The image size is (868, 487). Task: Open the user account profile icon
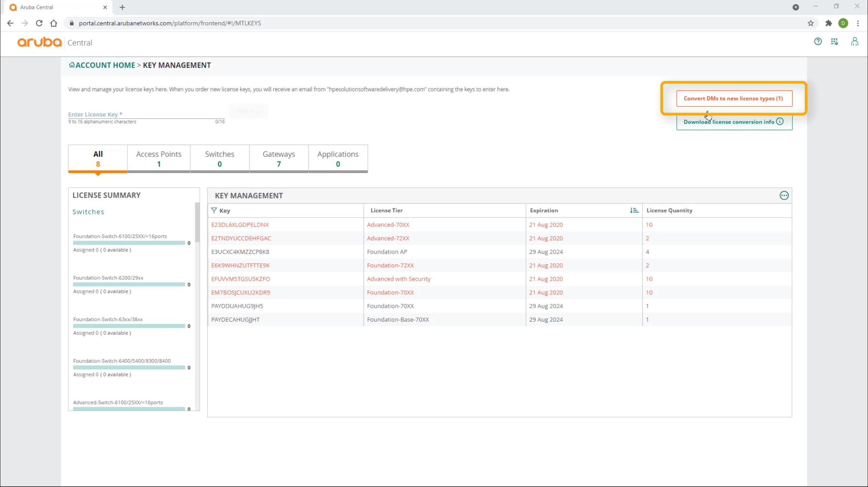[854, 42]
